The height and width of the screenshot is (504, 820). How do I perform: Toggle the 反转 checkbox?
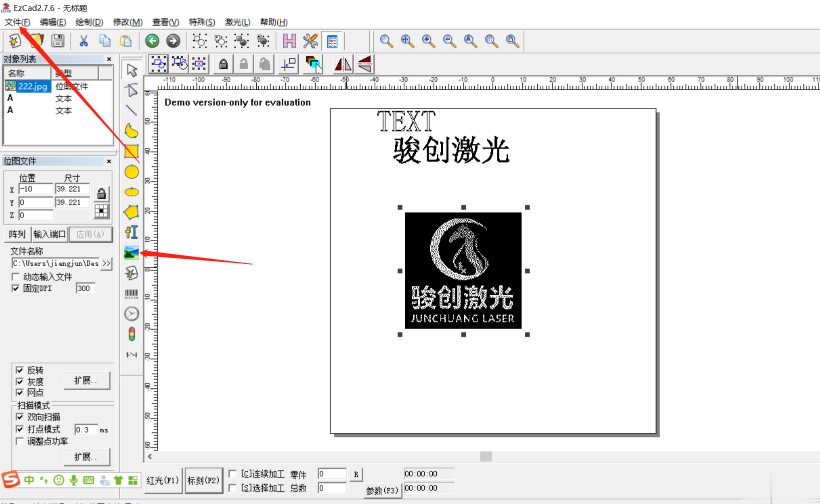point(20,370)
